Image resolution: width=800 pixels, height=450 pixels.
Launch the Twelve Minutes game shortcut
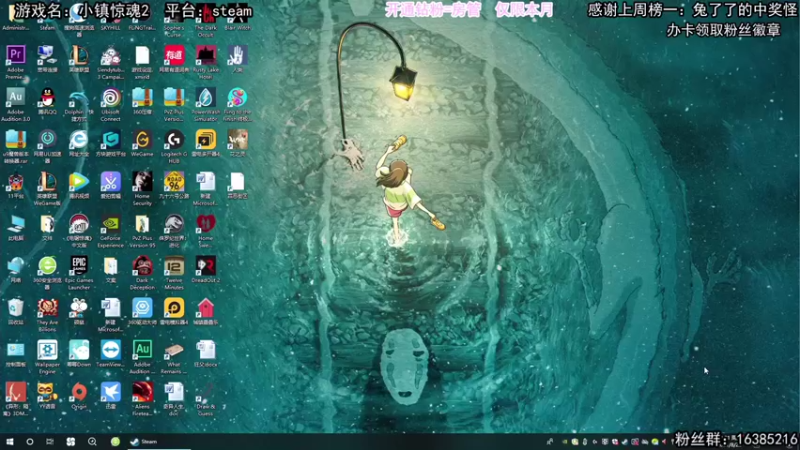174,266
